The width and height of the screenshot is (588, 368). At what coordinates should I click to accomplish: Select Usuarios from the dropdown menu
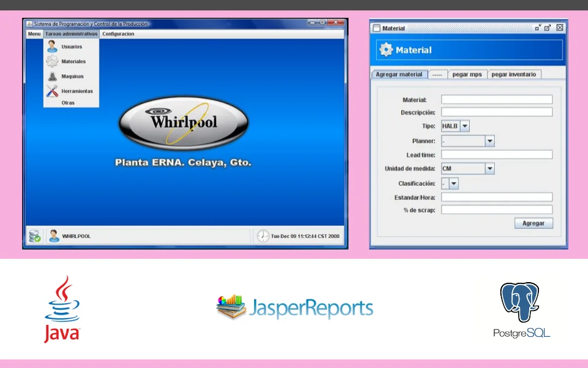point(71,47)
